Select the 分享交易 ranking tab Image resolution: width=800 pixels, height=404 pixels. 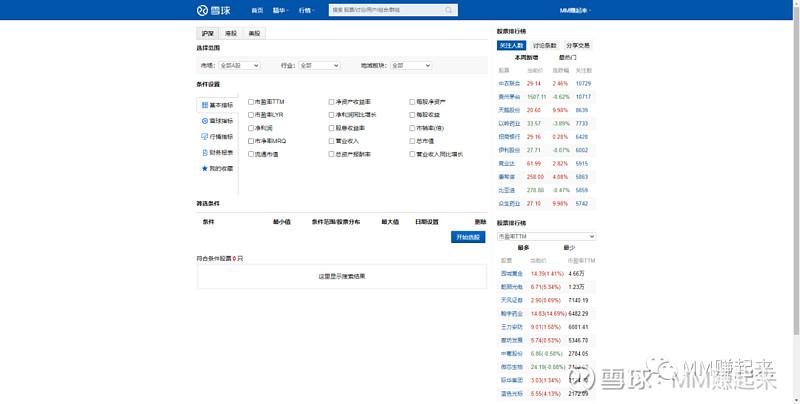tap(578, 45)
